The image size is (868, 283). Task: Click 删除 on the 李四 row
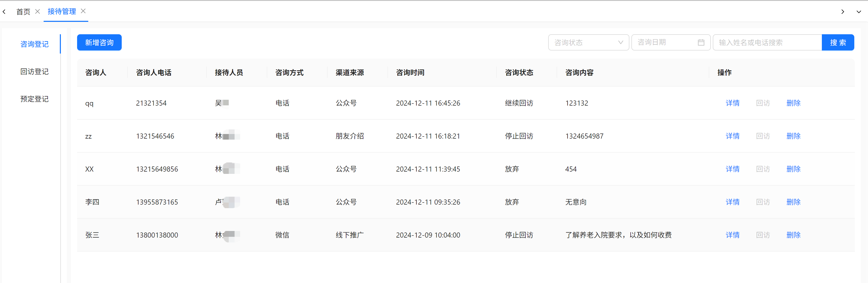[793, 202]
